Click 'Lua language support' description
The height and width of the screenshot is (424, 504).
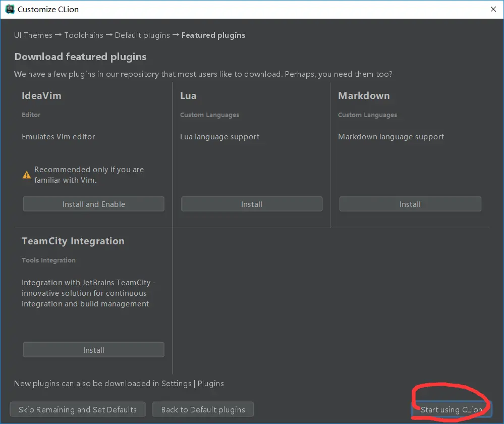[x=220, y=137]
